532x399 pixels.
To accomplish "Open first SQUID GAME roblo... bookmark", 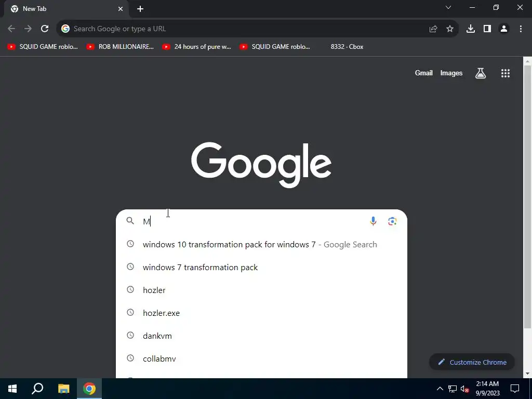I will tap(43, 47).
